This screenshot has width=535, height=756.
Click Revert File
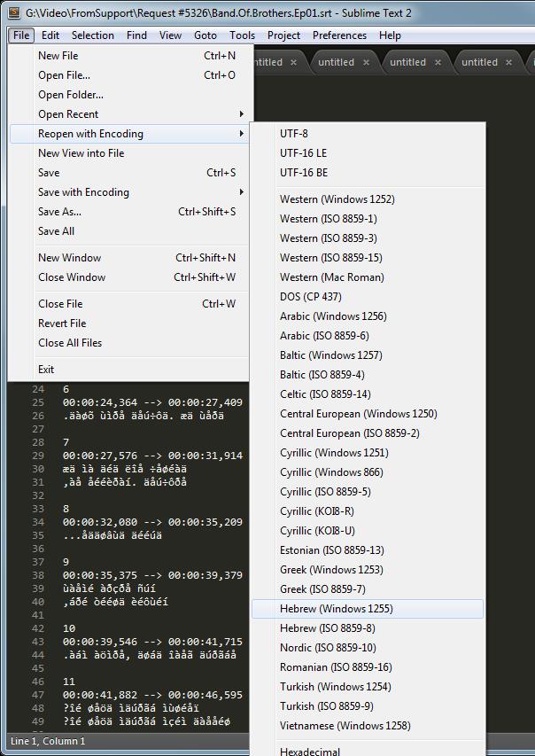click(x=62, y=323)
